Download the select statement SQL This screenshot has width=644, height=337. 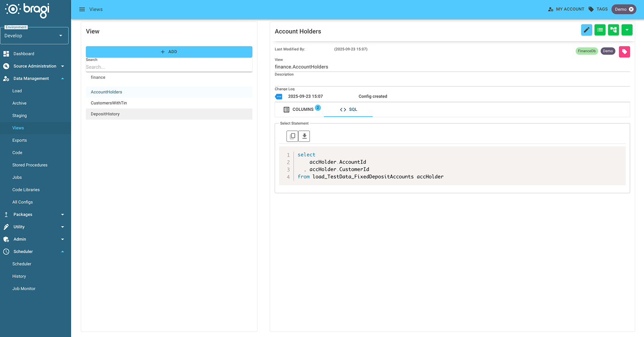tap(304, 136)
